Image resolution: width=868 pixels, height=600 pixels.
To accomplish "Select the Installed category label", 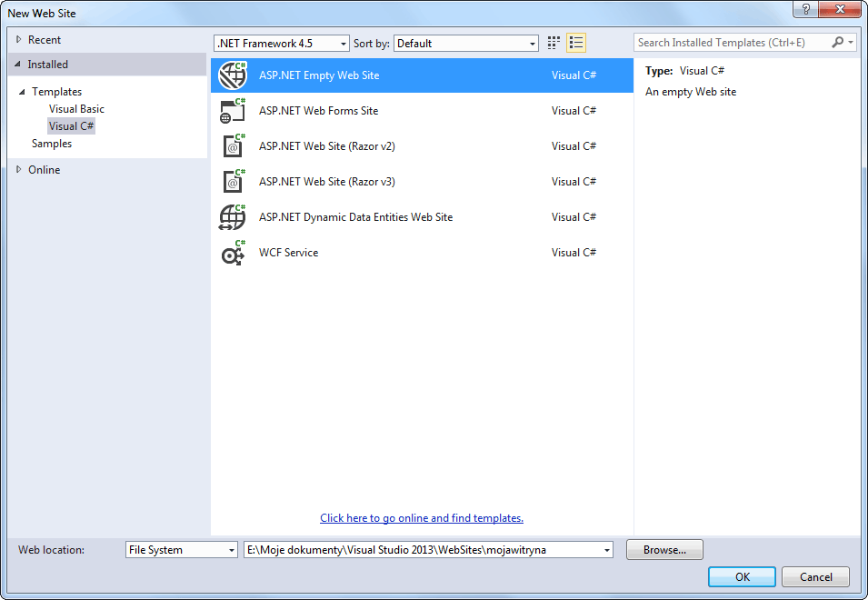I will pyautogui.click(x=48, y=65).
